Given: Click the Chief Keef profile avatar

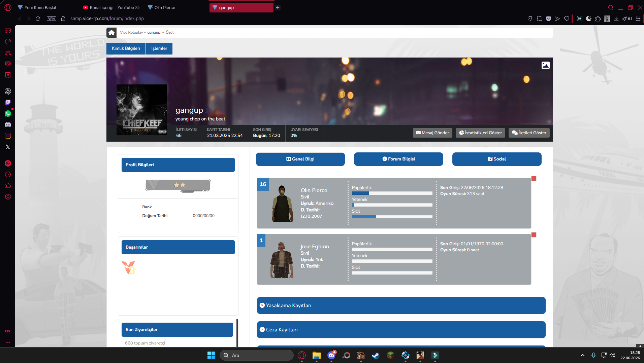Looking at the screenshot, I should (142, 110).
